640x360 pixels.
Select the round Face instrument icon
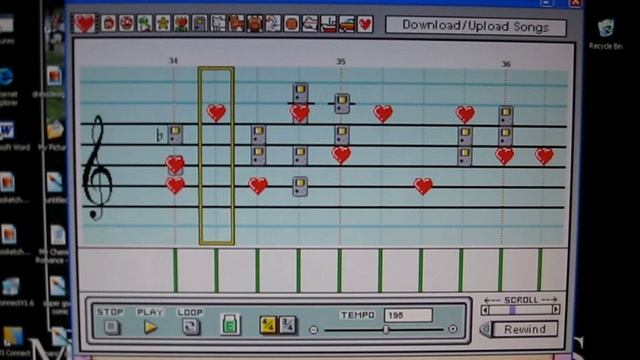point(292,24)
